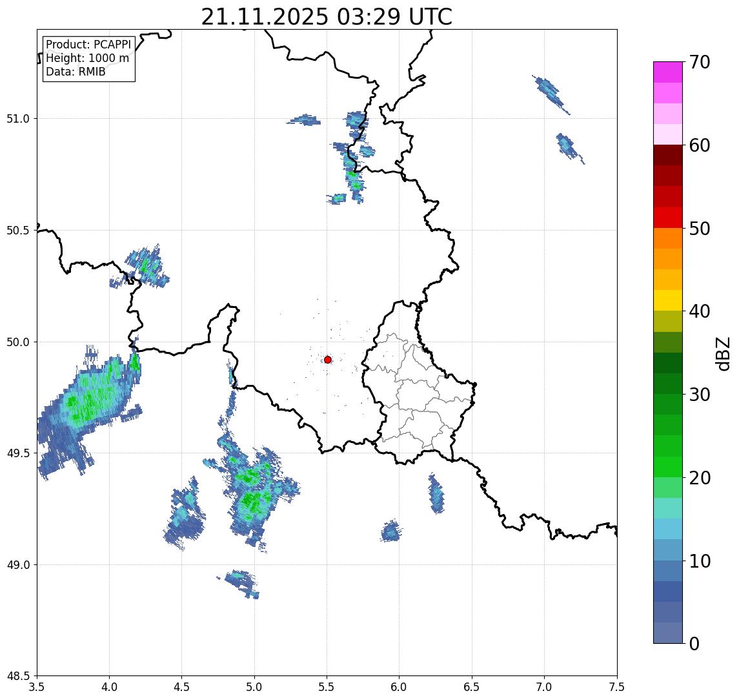Click the bright red colorbar segment above 50

coord(668,218)
